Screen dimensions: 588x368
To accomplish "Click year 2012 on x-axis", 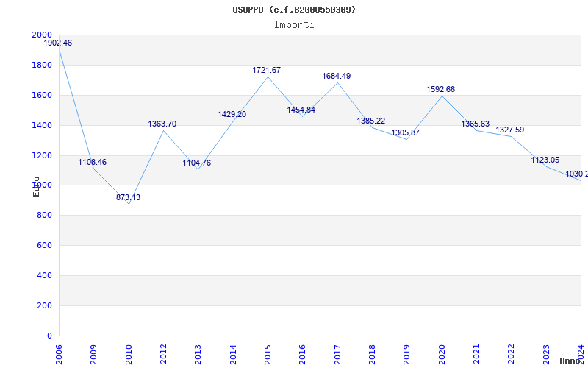I will pos(163,354).
